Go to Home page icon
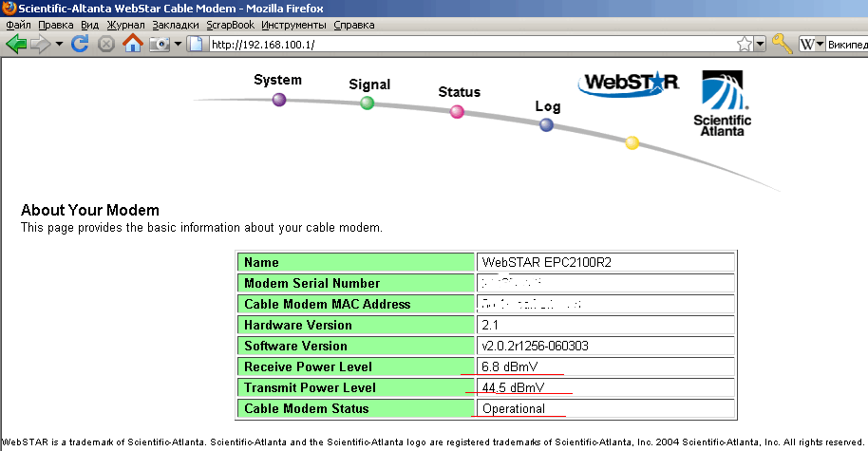 point(132,44)
